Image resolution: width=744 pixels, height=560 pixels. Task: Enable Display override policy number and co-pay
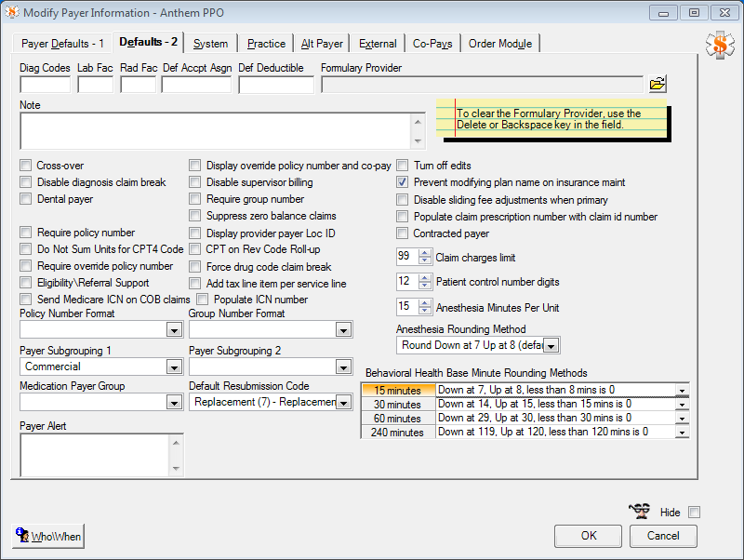(x=194, y=166)
